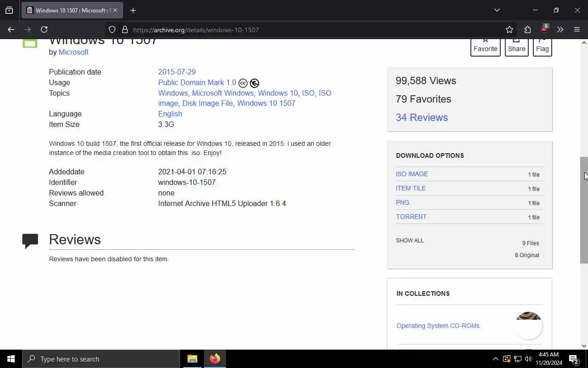The width and height of the screenshot is (588, 368).
Task: Click the 3.3G item size value
Action: [166, 124]
